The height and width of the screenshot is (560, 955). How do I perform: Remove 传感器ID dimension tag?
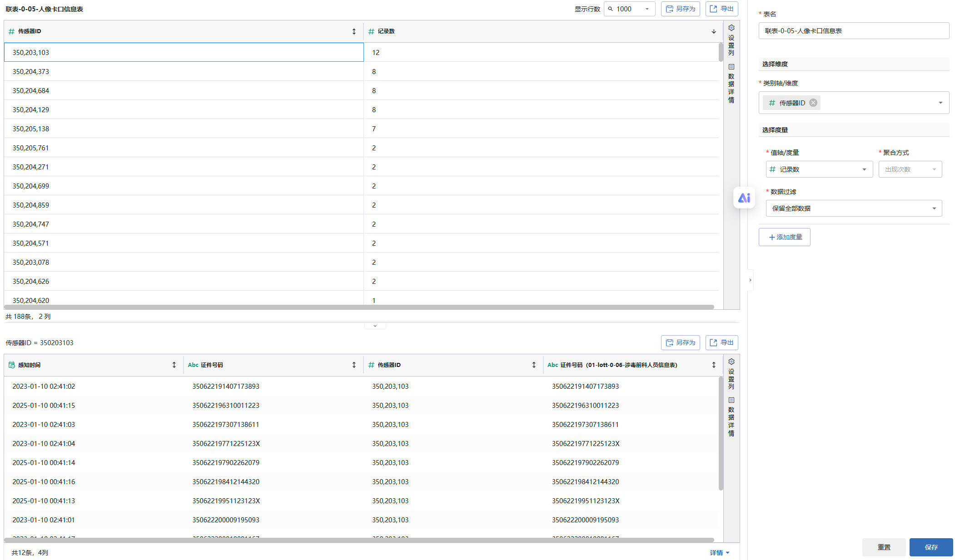click(813, 103)
